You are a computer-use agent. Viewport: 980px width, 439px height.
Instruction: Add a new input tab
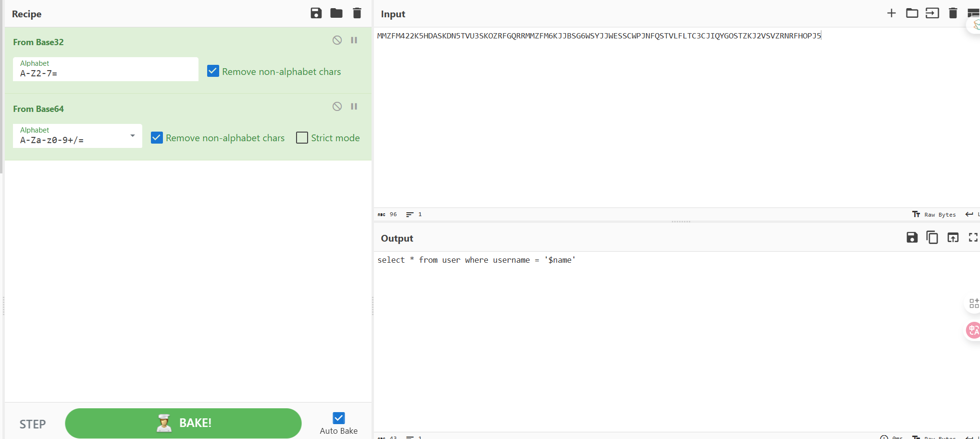click(891, 13)
